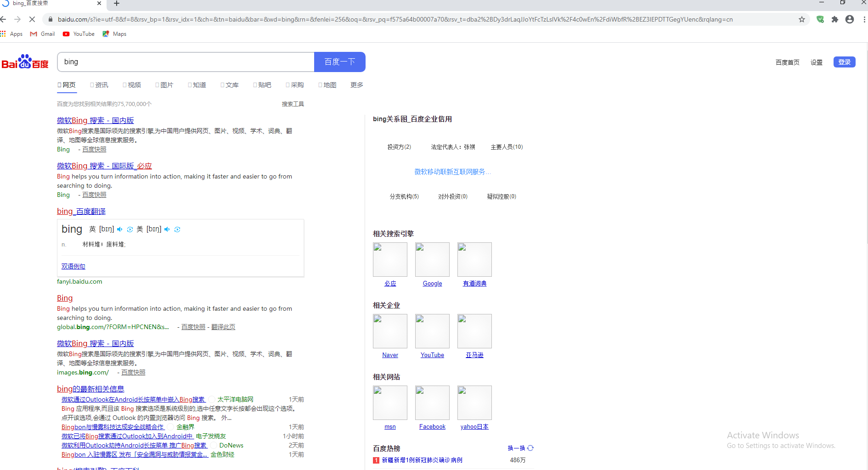The image size is (868, 470).
Task: Switch to the 资讯 tab
Action: (99, 85)
